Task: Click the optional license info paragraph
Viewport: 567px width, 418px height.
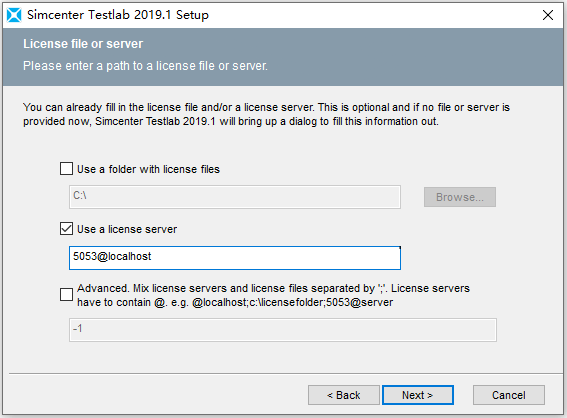Action: (266, 114)
